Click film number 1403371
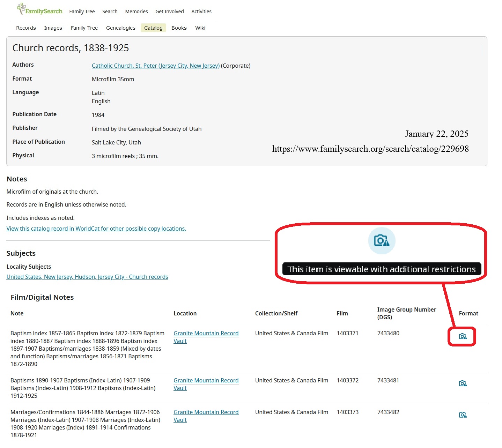502x448 pixels. (347, 333)
